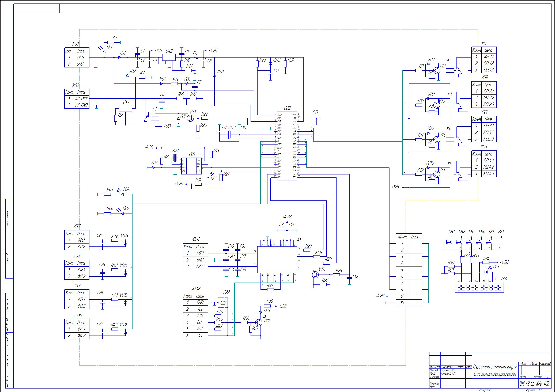Click the ZQ1 crystal label

(175, 151)
